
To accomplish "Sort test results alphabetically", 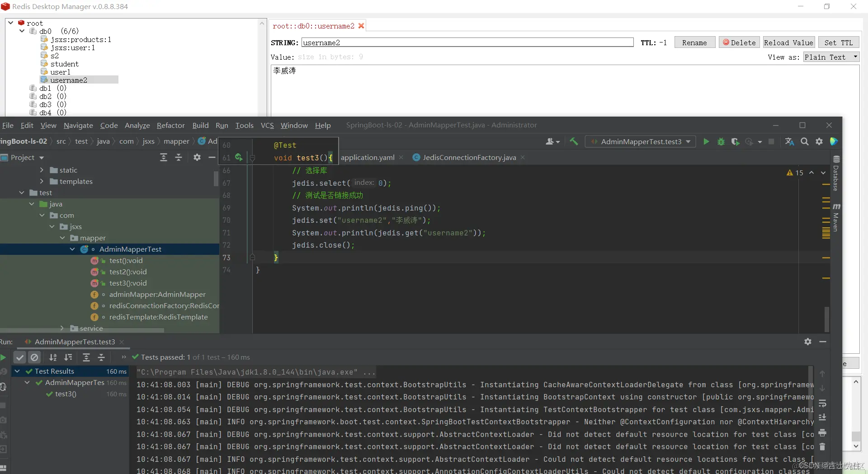I will (x=53, y=357).
